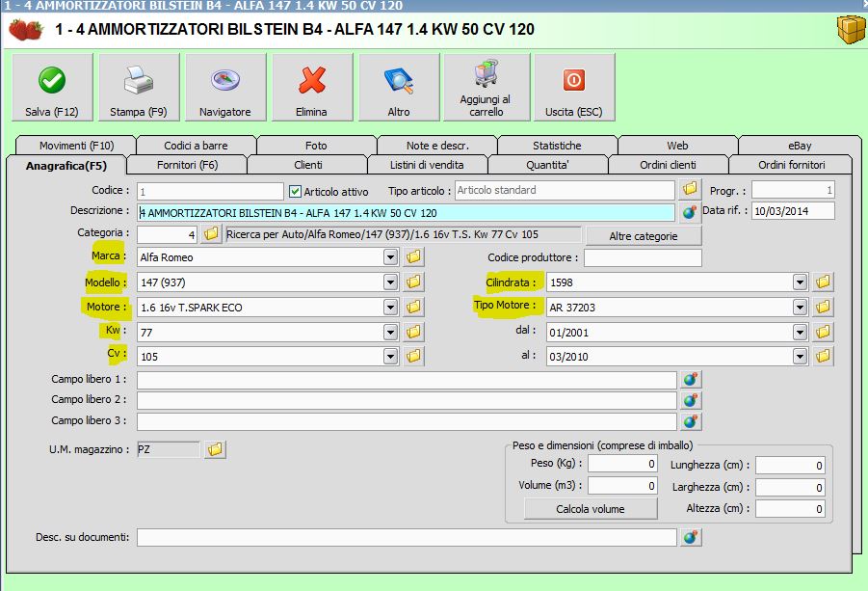Focus the Codice produttore input field
868x591 pixels.
point(643,257)
